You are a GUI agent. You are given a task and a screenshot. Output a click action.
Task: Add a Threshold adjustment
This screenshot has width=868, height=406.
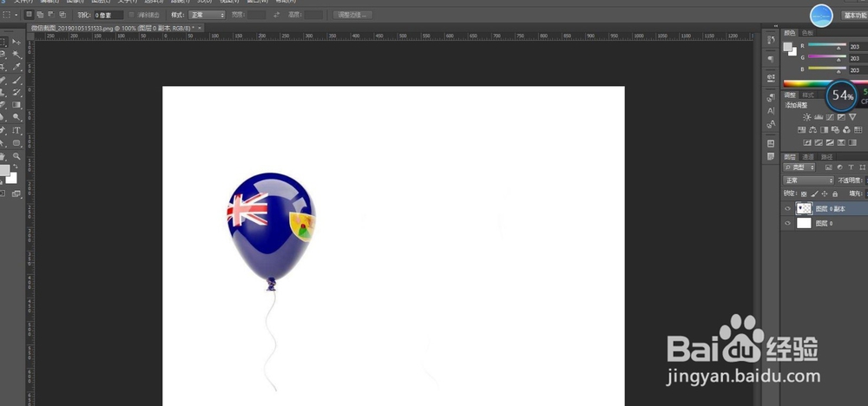click(x=830, y=142)
